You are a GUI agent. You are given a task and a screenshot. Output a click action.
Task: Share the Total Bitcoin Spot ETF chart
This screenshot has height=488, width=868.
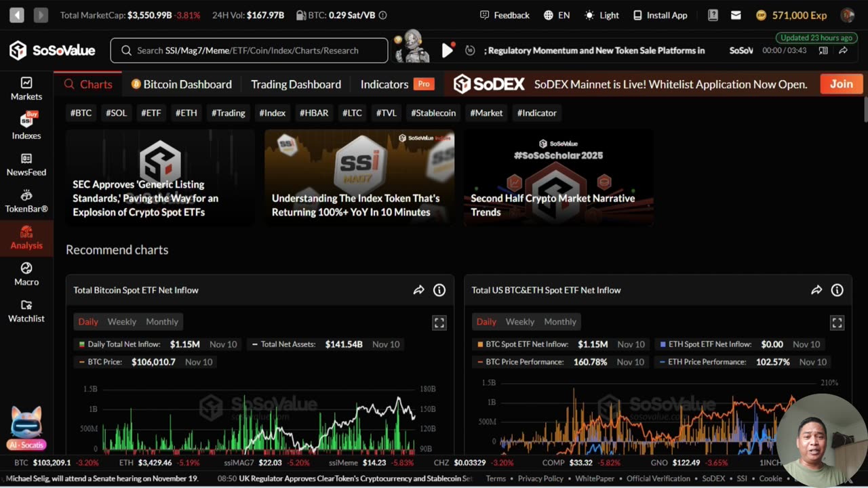[418, 290]
